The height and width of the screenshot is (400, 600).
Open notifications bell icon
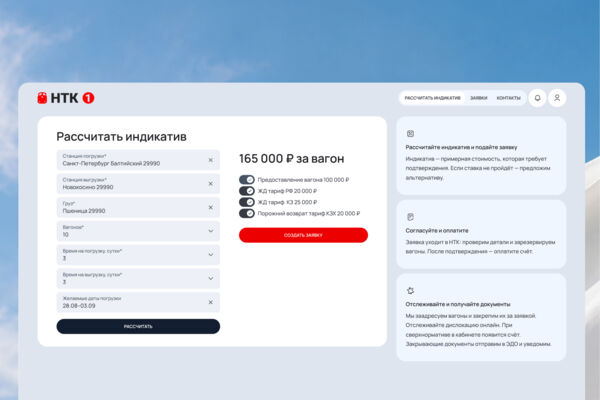click(x=538, y=98)
